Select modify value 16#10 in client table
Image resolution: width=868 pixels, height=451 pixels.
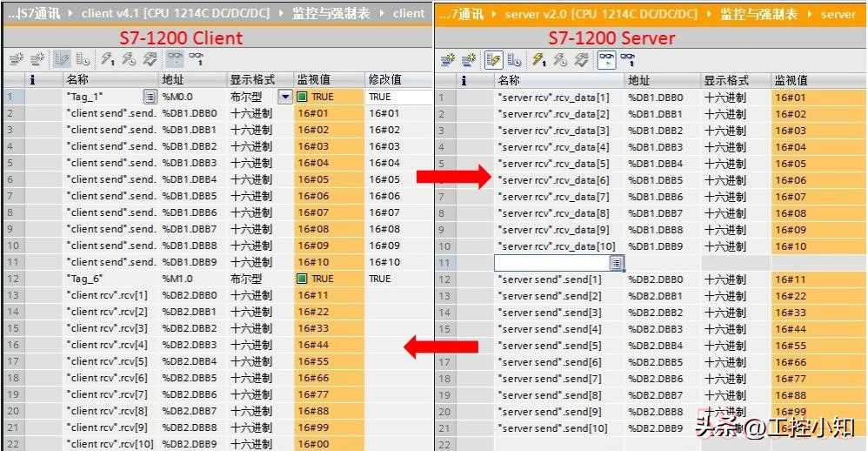(398, 262)
